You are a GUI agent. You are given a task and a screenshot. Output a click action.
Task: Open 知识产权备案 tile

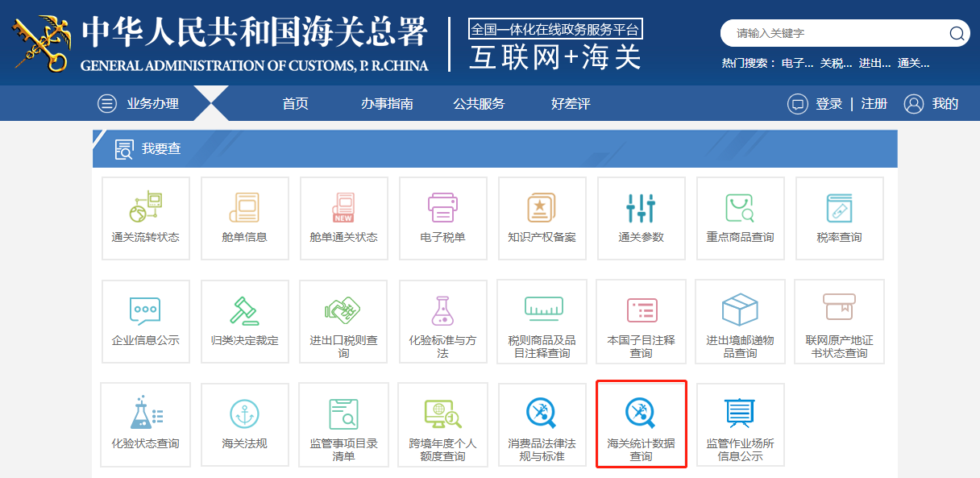[x=542, y=218]
